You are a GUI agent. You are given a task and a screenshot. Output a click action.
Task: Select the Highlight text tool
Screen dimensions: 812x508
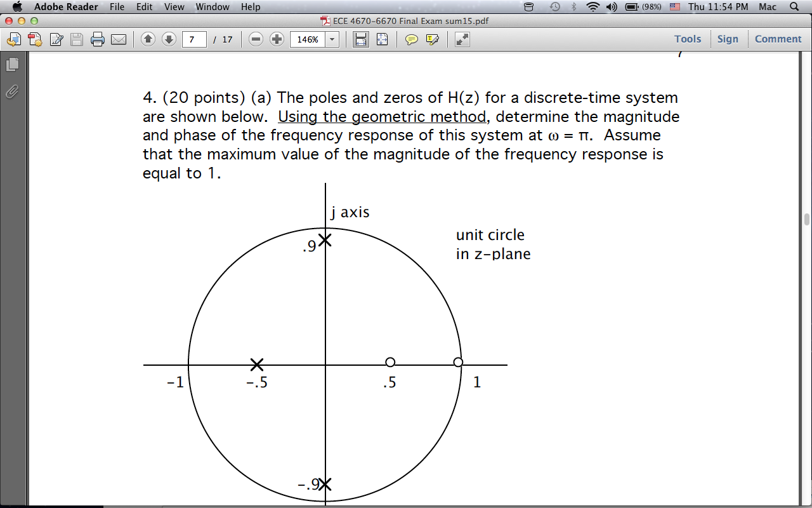click(432, 39)
